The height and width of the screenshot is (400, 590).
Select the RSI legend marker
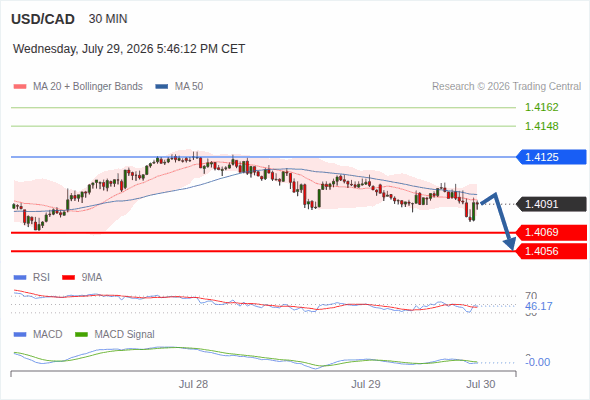pos(20,278)
